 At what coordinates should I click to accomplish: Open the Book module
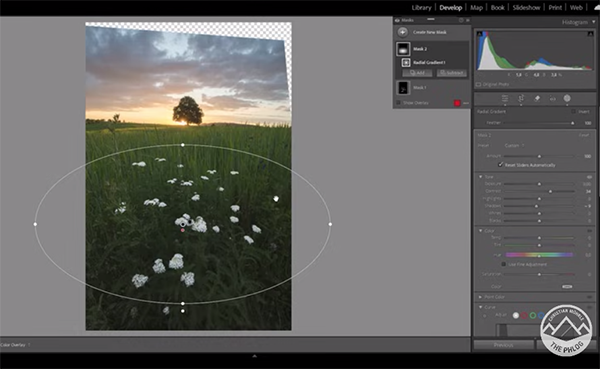tap(497, 7)
